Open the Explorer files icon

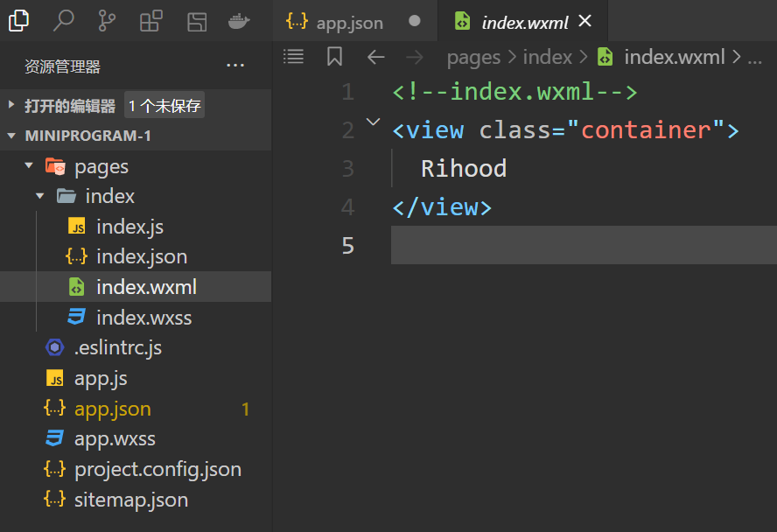[19, 21]
